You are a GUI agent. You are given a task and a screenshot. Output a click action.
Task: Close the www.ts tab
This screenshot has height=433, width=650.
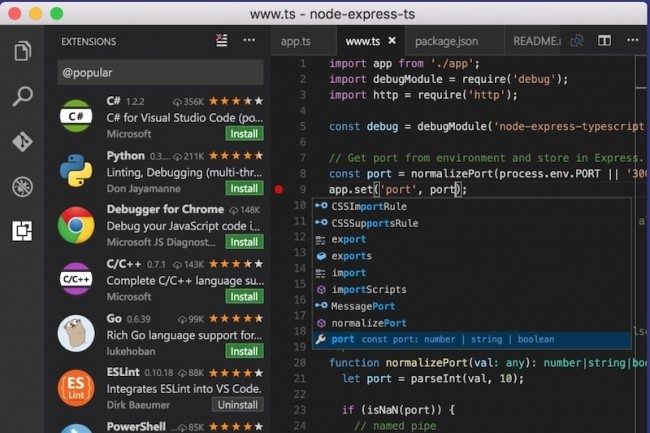point(393,42)
